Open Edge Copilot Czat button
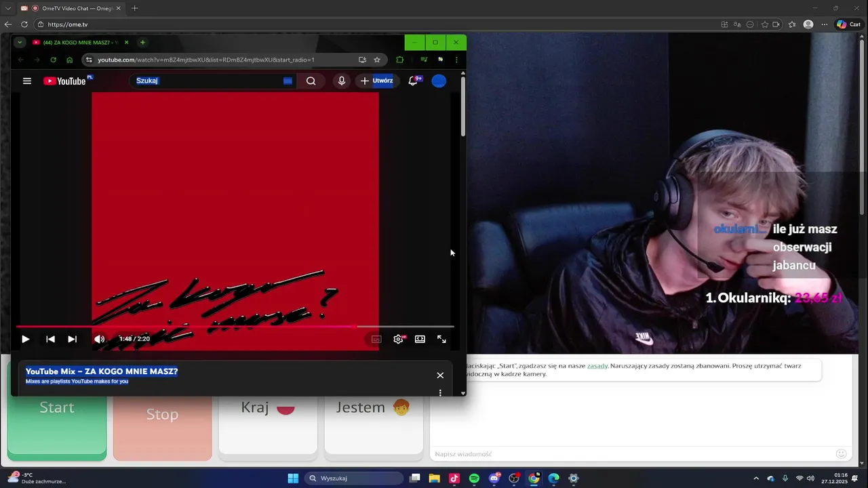This screenshot has width=868, height=488. tap(849, 24)
